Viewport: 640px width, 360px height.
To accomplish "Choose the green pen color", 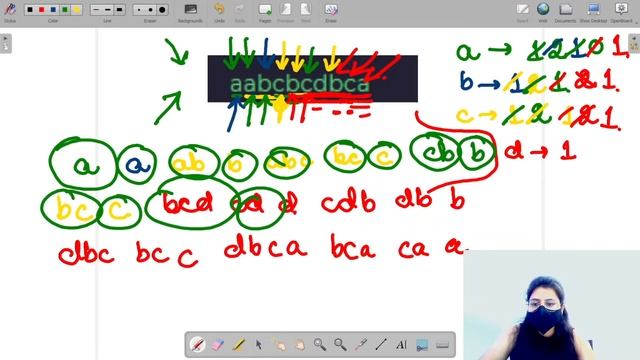I will (x=64, y=10).
